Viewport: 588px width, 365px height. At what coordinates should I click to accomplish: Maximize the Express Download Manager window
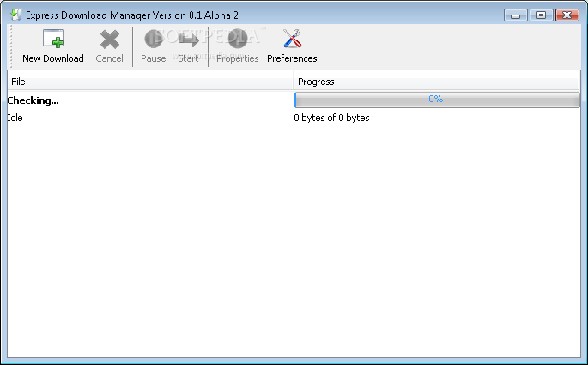pyautogui.click(x=541, y=15)
